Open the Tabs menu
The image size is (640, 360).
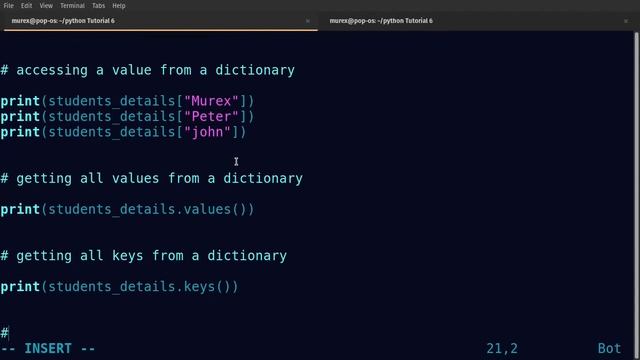(98, 6)
